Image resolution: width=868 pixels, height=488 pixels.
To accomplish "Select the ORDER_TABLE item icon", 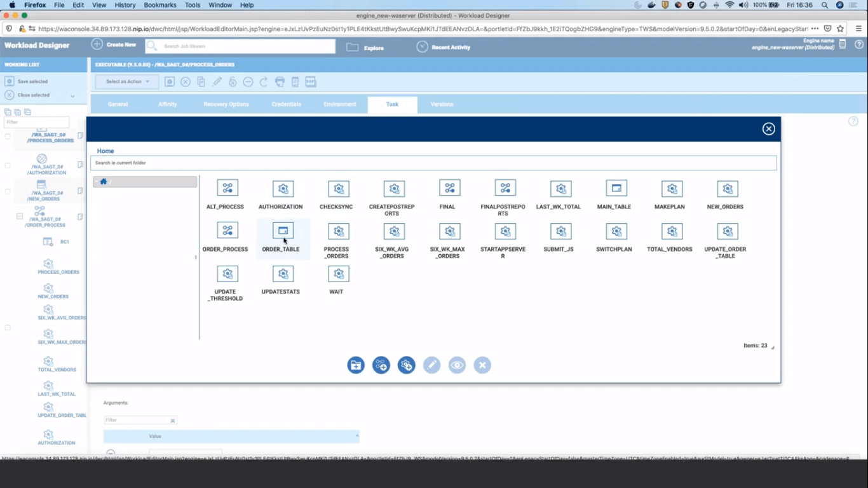I will pyautogui.click(x=283, y=231).
